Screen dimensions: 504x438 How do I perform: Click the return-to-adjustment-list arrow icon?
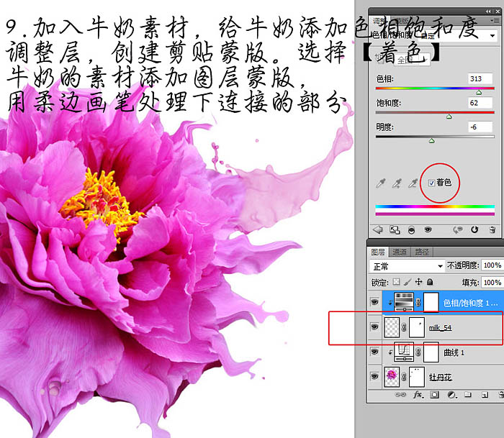pyautogui.click(x=377, y=229)
